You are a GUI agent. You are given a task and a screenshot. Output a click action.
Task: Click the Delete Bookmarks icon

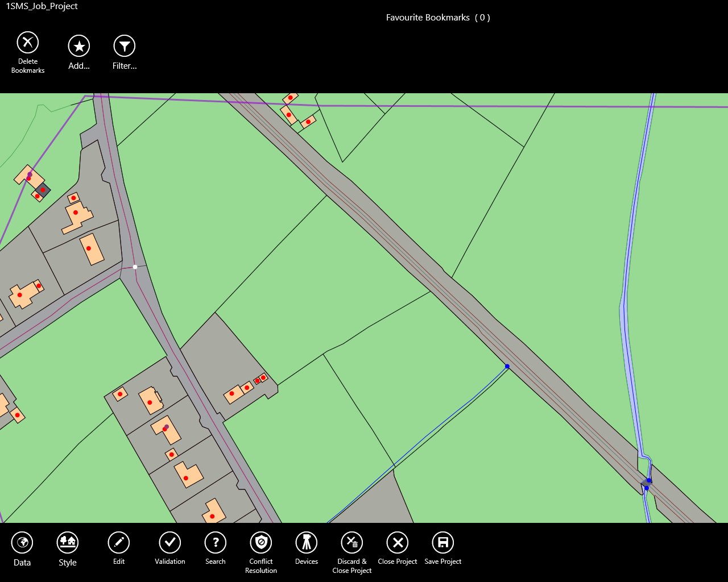[28, 43]
